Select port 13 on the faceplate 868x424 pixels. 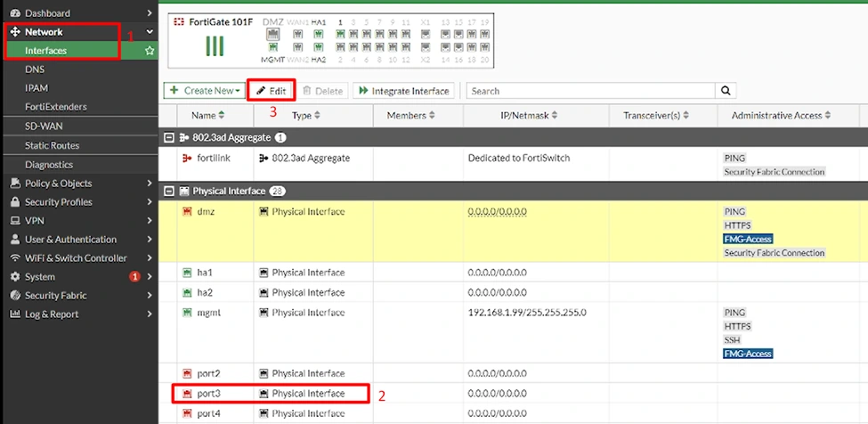point(446,34)
